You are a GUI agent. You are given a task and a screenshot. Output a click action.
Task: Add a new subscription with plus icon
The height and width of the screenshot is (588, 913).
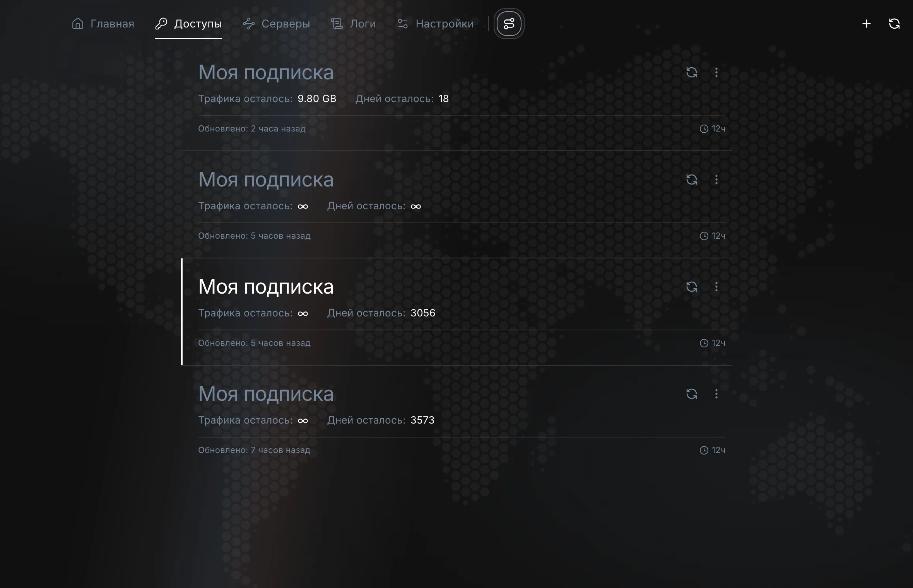[867, 24]
